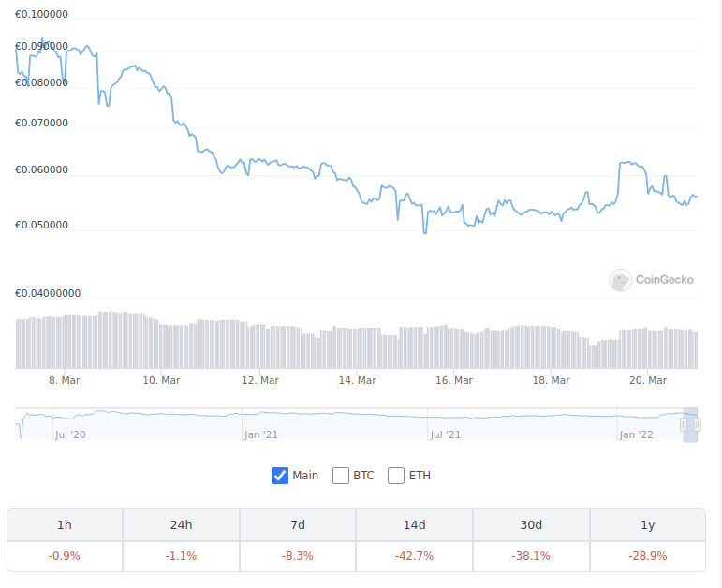Select the 30d timeframe tab
The width and height of the screenshot is (722, 588).
[531, 525]
